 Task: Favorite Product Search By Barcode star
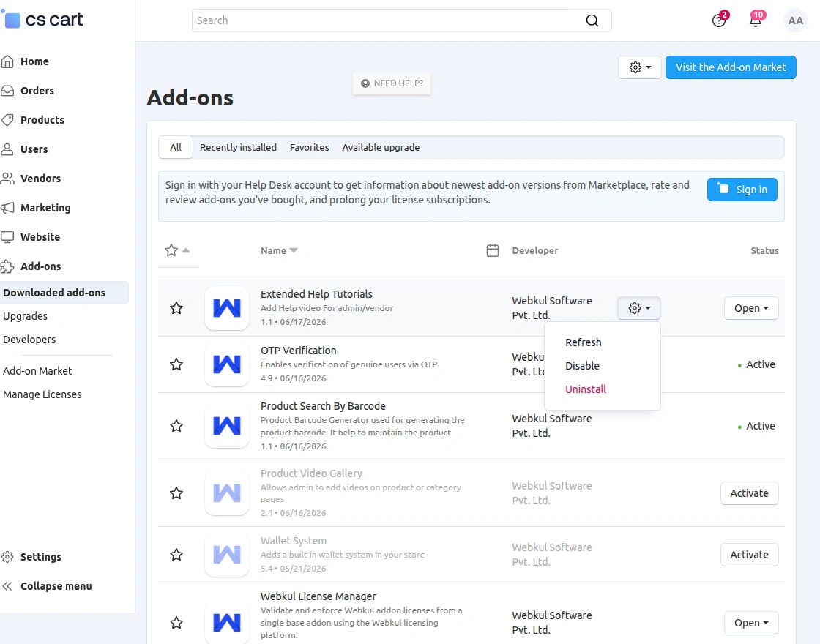pos(176,426)
